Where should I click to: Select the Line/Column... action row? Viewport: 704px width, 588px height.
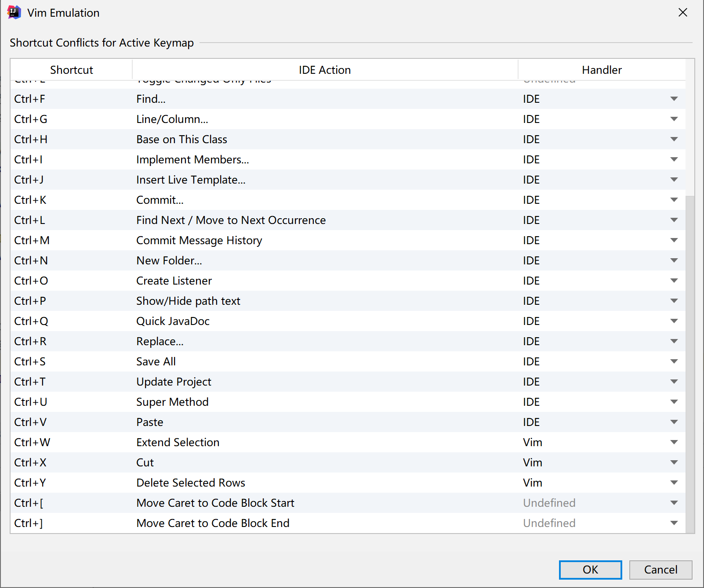coord(348,119)
